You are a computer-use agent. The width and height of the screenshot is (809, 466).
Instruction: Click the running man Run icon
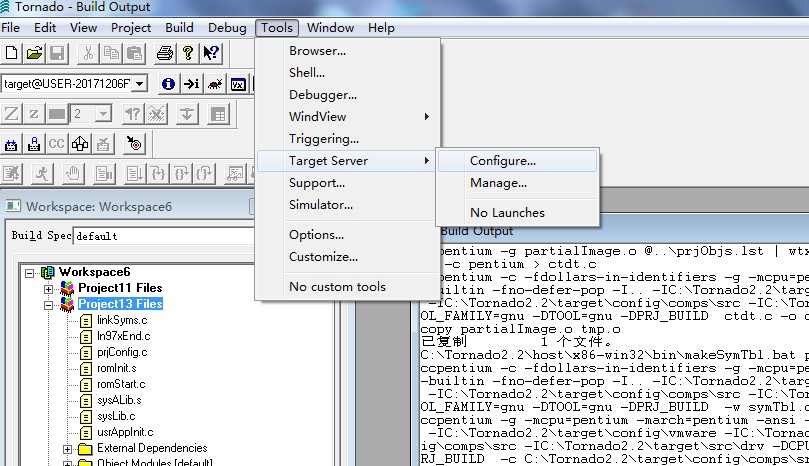click(42, 174)
